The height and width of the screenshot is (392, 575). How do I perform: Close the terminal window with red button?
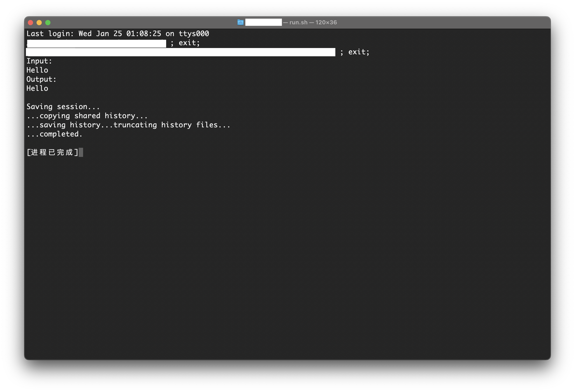tap(31, 23)
